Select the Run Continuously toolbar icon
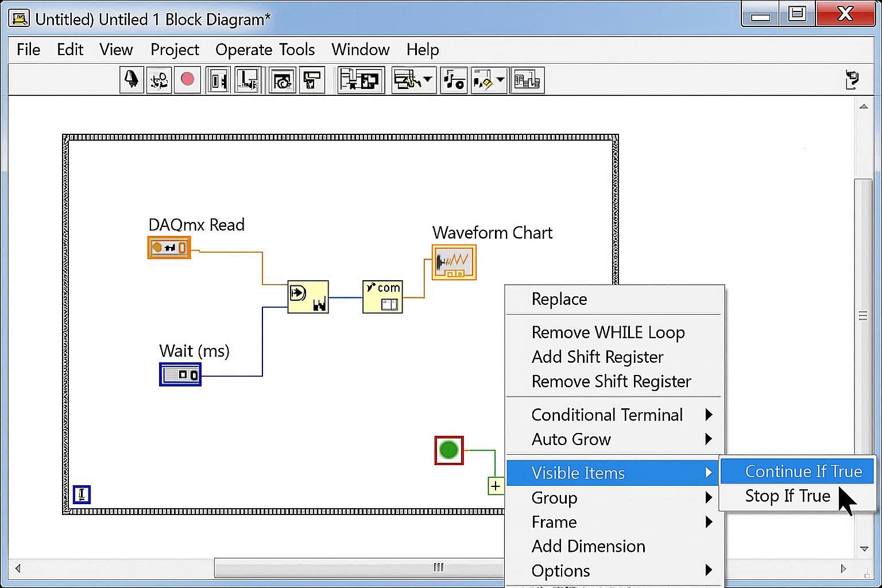This screenshot has width=882, height=588. coord(158,80)
